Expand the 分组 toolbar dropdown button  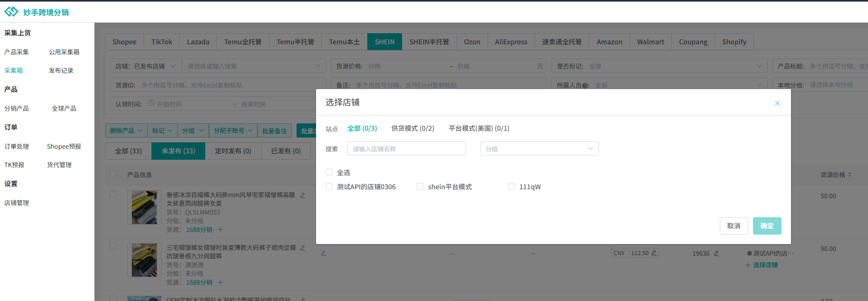193,131
